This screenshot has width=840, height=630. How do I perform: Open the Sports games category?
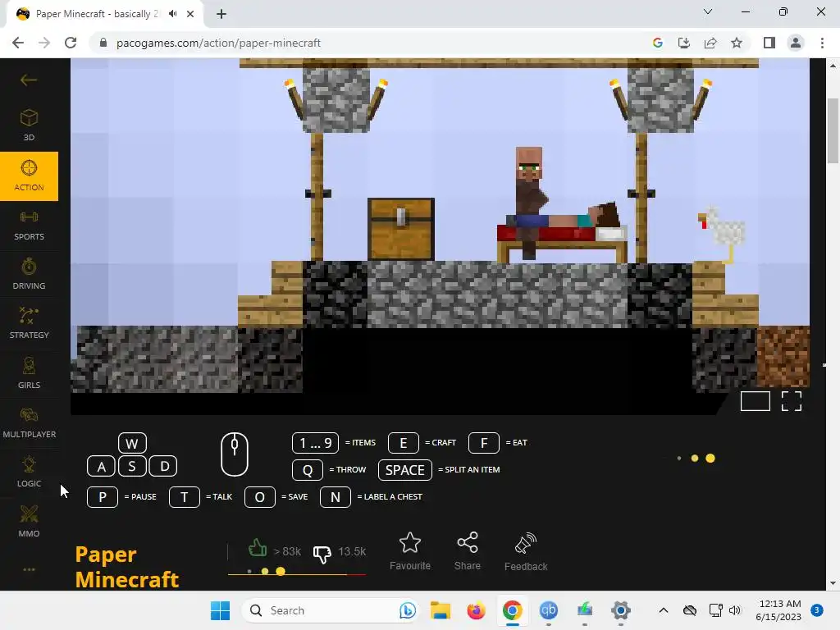(29, 226)
